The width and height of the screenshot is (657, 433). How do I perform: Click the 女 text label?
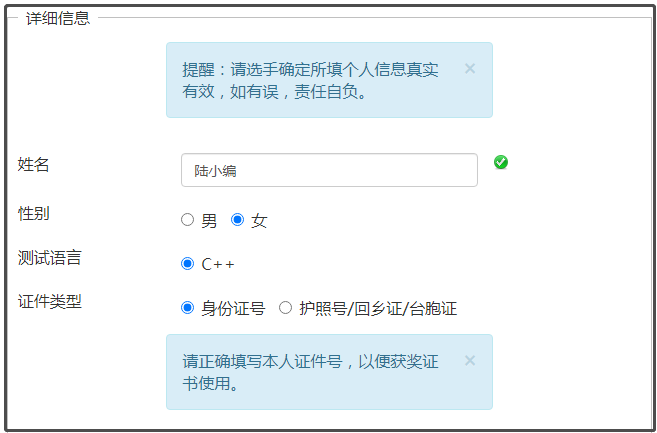tap(259, 221)
